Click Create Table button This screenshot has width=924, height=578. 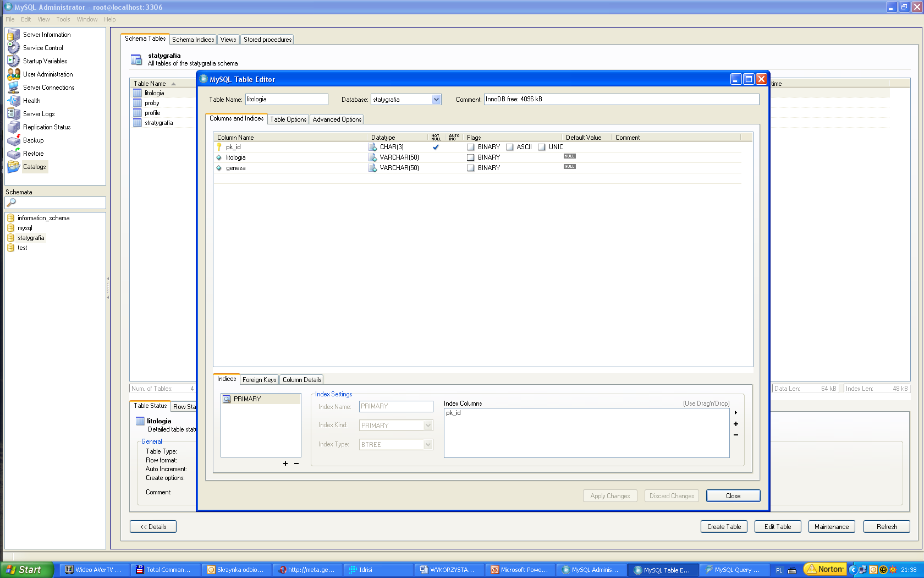click(x=724, y=527)
